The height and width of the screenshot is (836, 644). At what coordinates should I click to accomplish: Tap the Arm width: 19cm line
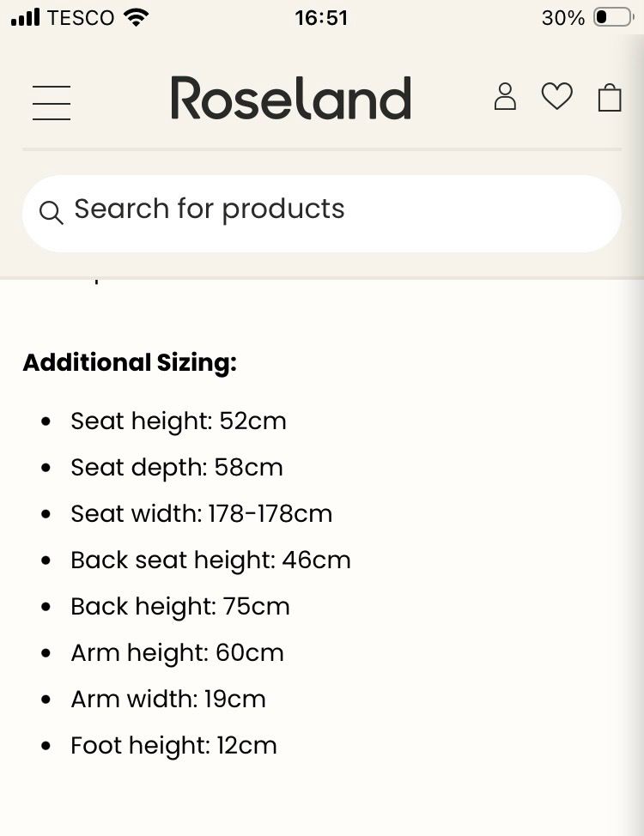click(168, 699)
